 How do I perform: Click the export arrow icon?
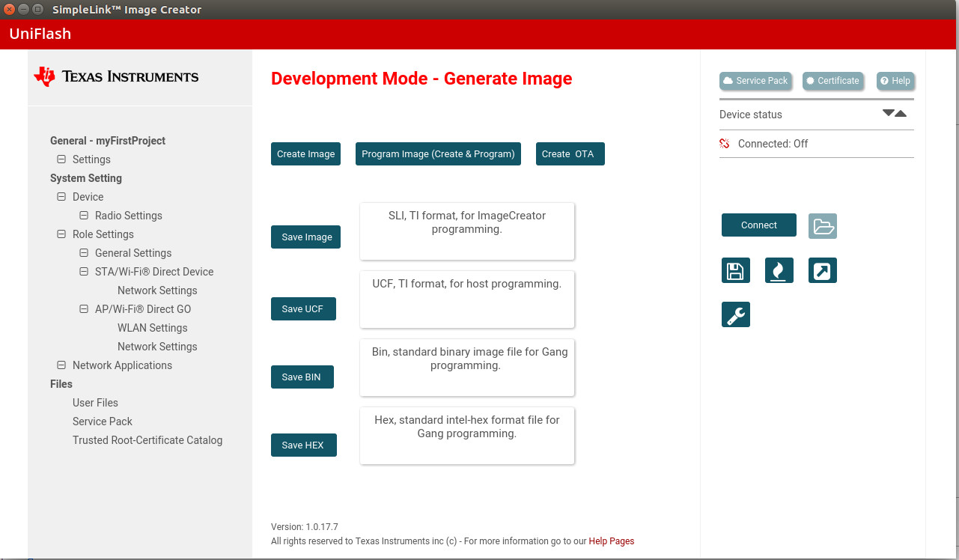(822, 270)
